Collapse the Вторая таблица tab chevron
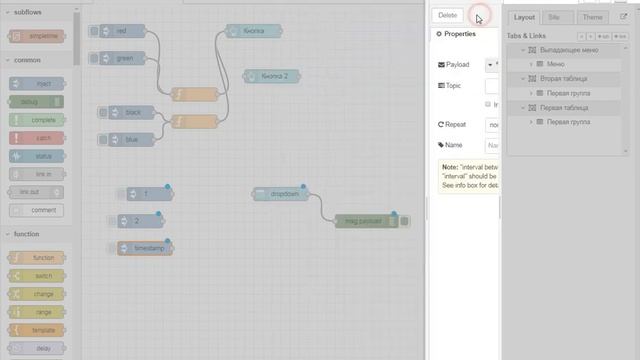The width and height of the screenshot is (640, 360). coord(523,79)
